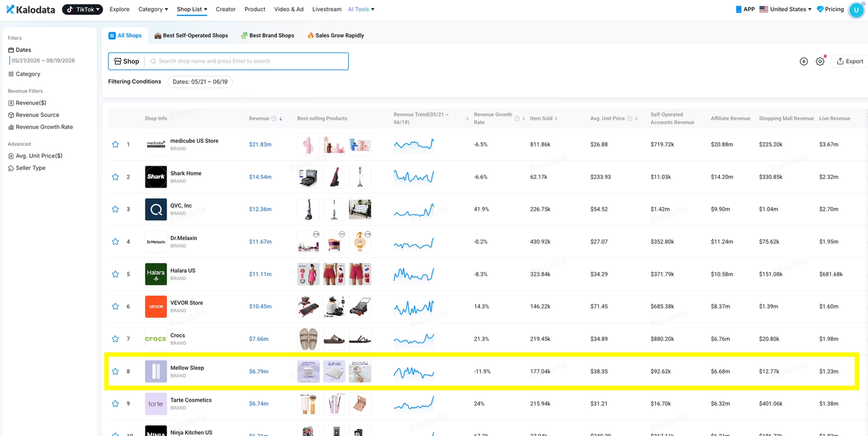Favorite Tarte Cosmetics with the star
868x436 pixels.
point(116,403)
